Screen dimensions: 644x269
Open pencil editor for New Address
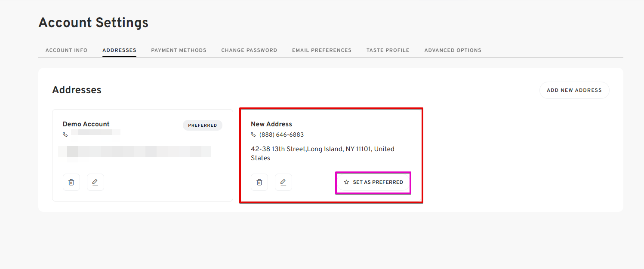[283, 182]
